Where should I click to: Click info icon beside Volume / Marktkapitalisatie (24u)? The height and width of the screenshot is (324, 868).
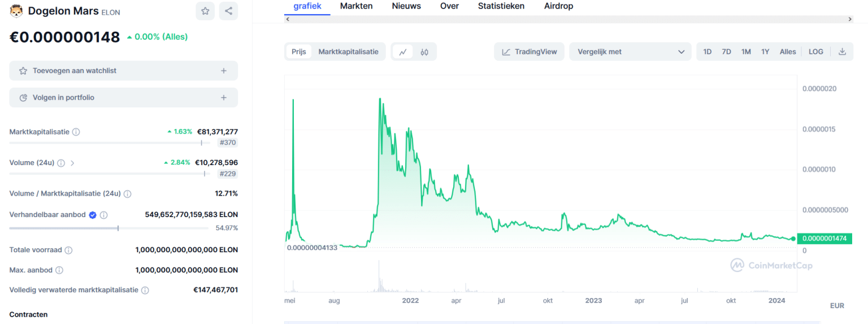pyautogui.click(x=128, y=194)
